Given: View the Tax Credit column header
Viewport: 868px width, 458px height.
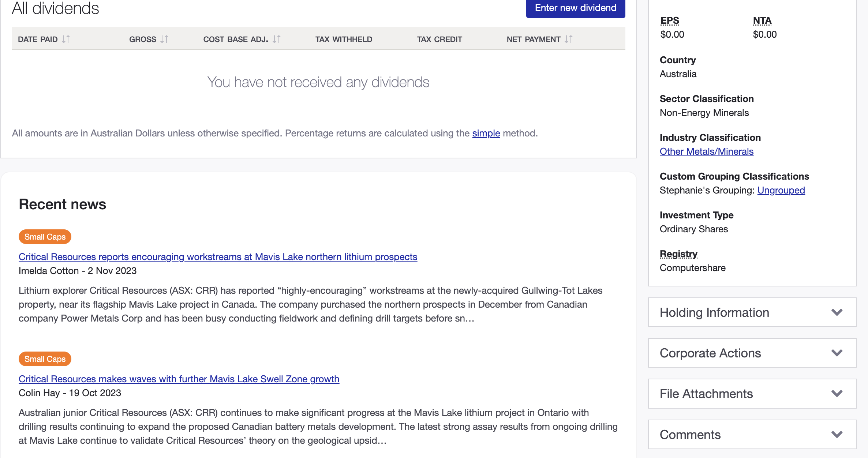Looking at the screenshot, I should pyautogui.click(x=439, y=39).
